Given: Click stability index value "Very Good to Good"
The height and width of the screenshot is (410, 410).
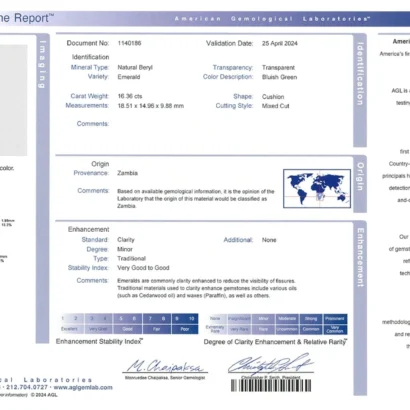Looking at the screenshot, I should (x=143, y=268).
